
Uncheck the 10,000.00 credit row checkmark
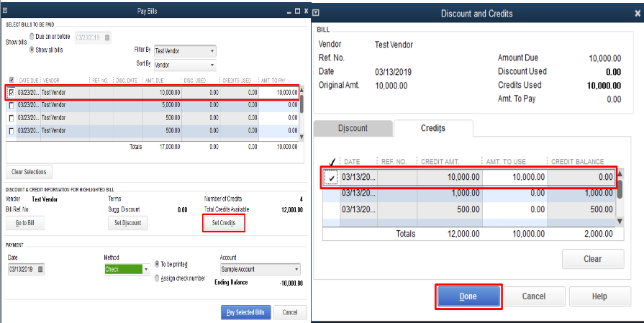pyautogui.click(x=331, y=177)
